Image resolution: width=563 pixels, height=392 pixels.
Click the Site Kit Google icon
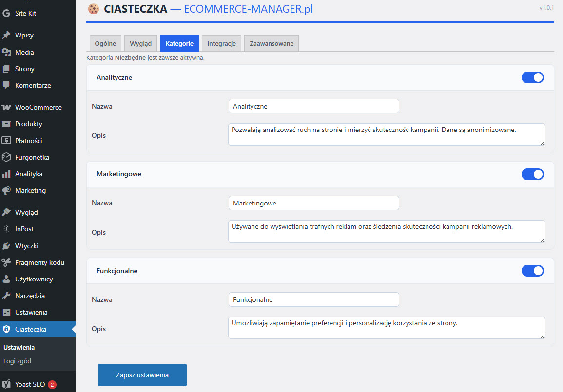point(6,13)
